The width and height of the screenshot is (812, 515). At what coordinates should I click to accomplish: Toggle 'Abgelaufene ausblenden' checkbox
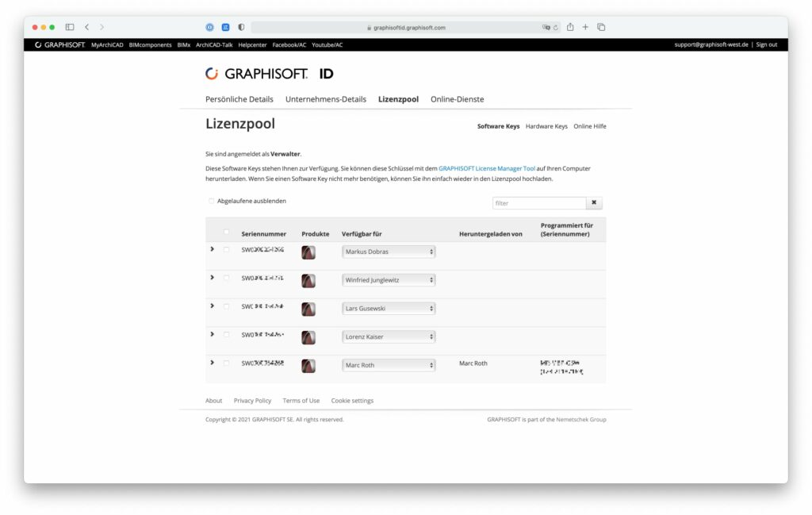tap(211, 201)
